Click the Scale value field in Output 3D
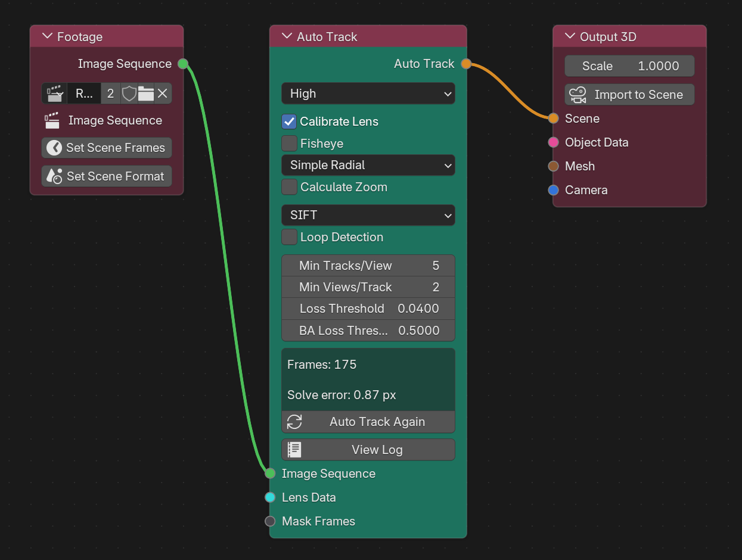 click(629, 66)
